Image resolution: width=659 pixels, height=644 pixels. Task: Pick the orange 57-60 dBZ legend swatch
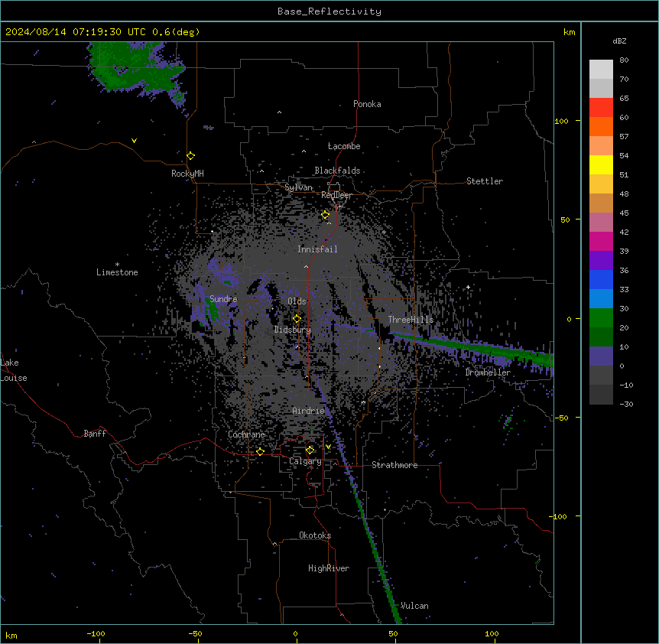[601, 126]
